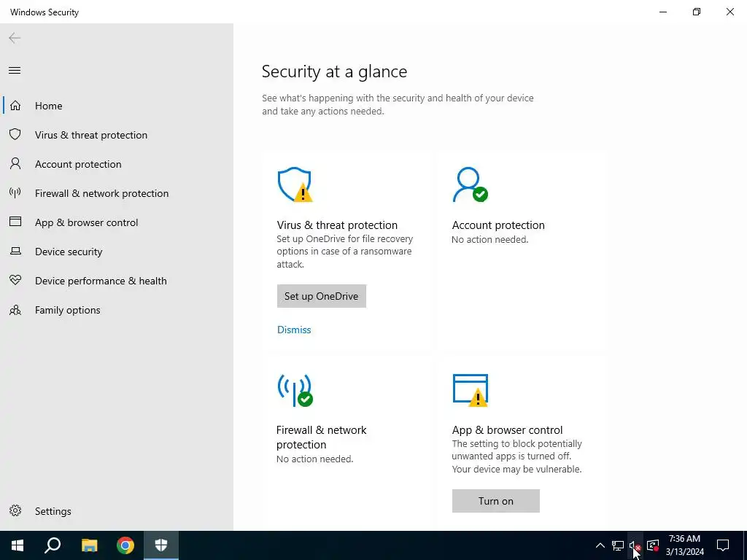This screenshot has width=747, height=560.
Task: Click the Windows Security window title text
Action: pos(44,12)
